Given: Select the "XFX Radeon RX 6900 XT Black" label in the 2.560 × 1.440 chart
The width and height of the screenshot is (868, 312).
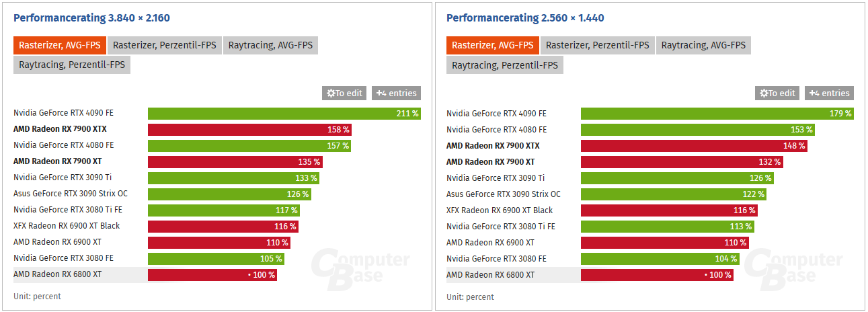Looking at the screenshot, I should coord(500,210).
